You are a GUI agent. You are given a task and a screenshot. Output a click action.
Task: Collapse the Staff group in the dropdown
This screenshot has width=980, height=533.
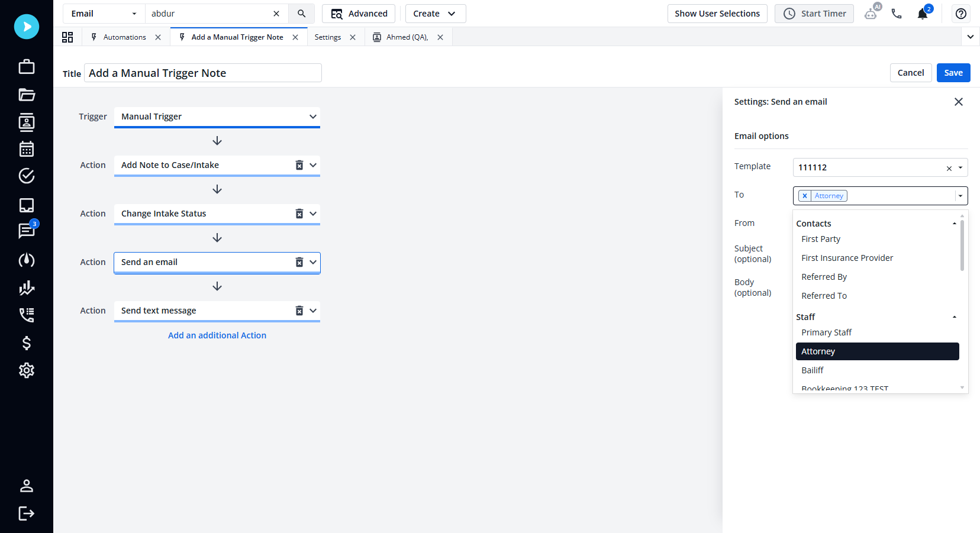tap(953, 316)
